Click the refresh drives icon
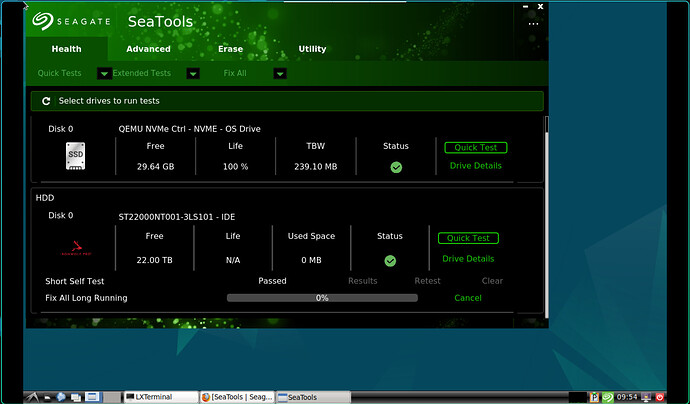690x404 pixels. click(x=46, y=101)
